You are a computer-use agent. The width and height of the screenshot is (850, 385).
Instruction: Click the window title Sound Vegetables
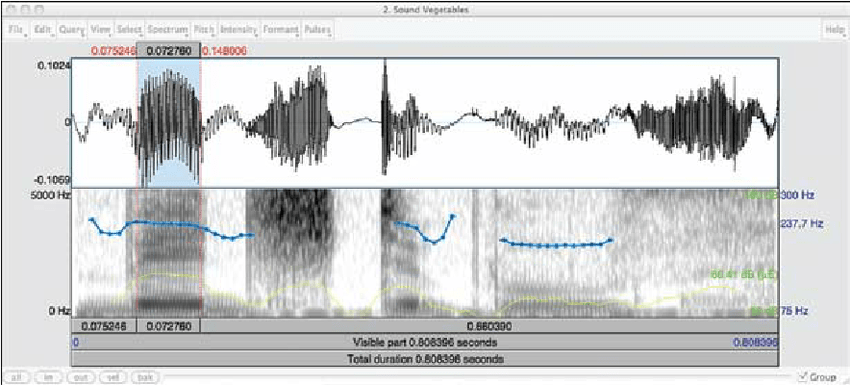(426, 9)
